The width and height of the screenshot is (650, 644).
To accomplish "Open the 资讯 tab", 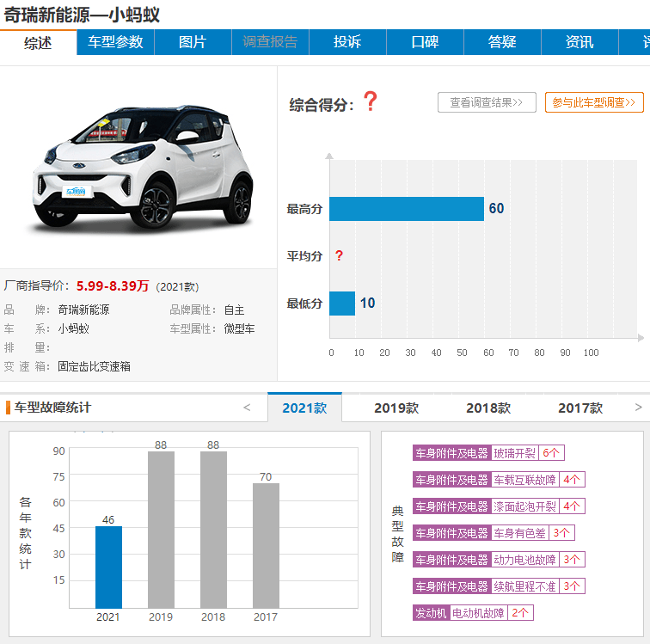I will click(x=579, y=42).
